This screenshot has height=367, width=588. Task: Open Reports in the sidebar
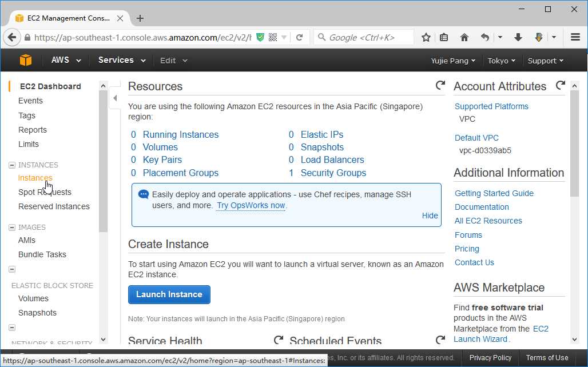[33, 130]
